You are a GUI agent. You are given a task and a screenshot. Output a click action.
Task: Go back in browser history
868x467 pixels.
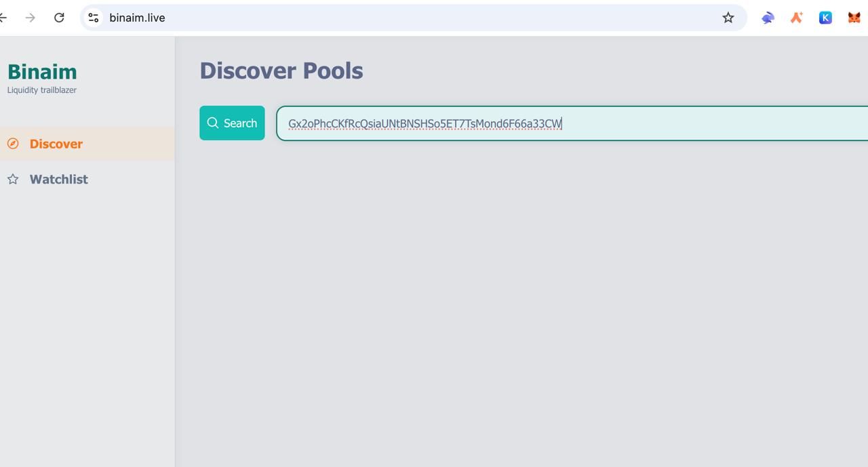[3, 18]
